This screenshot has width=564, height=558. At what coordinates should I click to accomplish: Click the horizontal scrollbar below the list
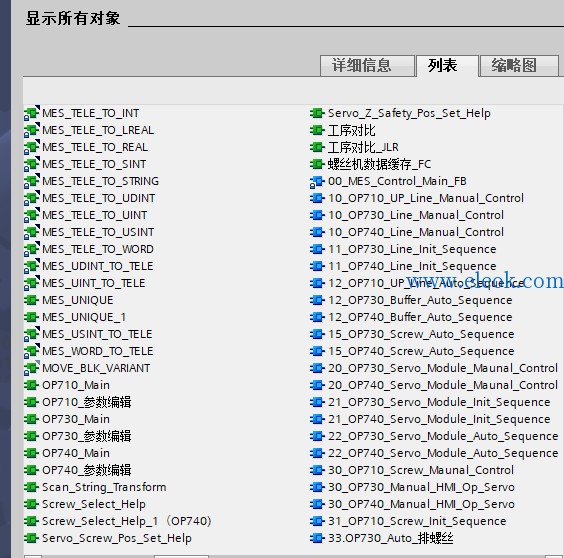182,556
